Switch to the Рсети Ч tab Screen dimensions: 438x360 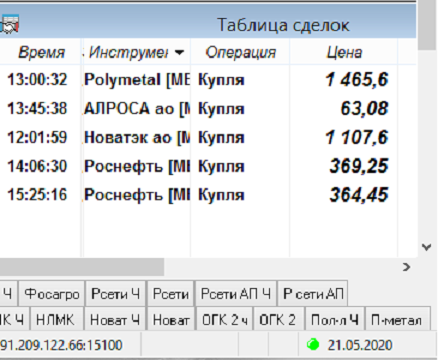pos(115,294)
